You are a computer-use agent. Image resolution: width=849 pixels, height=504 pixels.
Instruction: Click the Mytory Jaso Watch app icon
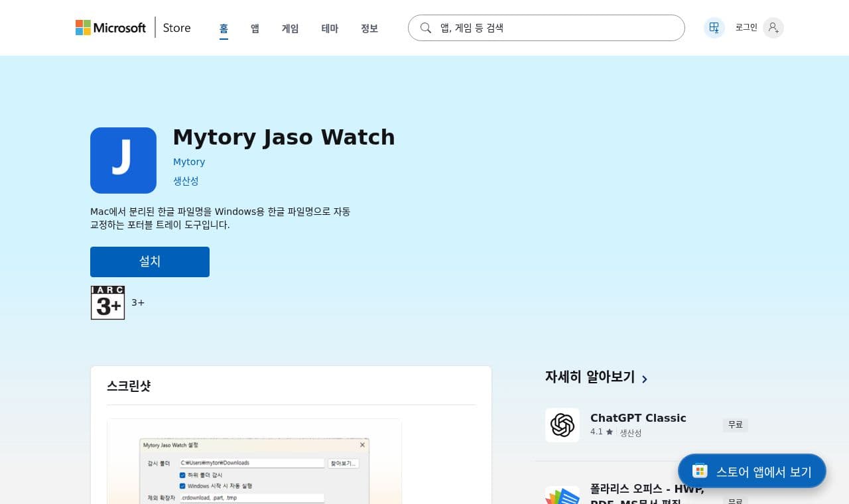pos(123,160)
